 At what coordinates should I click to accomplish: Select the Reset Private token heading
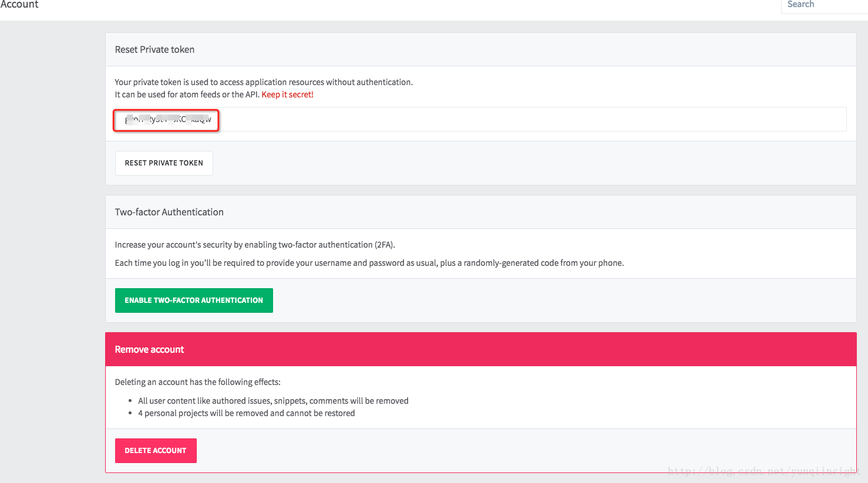154,50
